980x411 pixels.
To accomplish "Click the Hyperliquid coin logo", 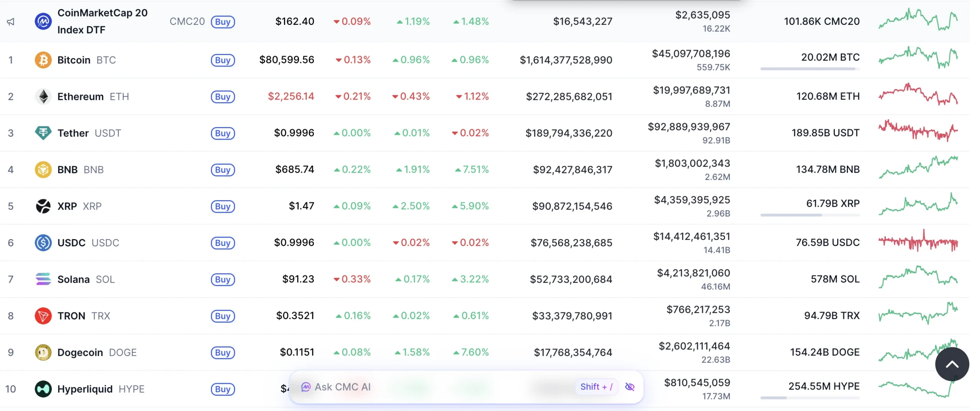I will (43, 389).
